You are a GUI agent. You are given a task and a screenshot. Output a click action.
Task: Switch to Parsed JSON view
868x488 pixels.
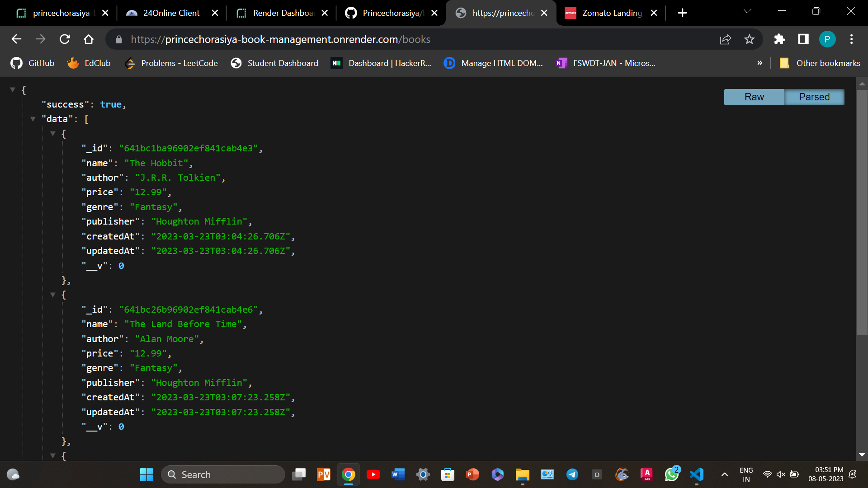click(814, 97)
